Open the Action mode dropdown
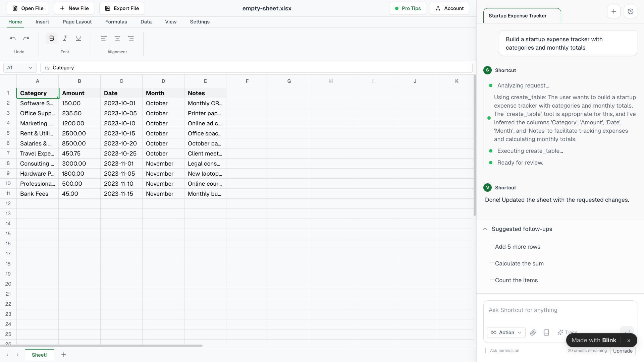Screen dimensions: 644x362 pos(506,333)
